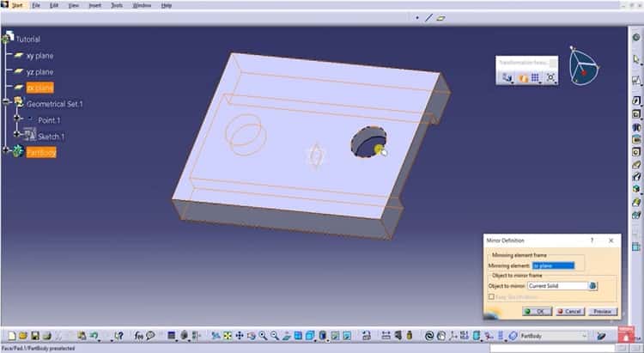
Task: Click the rectangular pattern icon
Action: (x=536, y=78)
